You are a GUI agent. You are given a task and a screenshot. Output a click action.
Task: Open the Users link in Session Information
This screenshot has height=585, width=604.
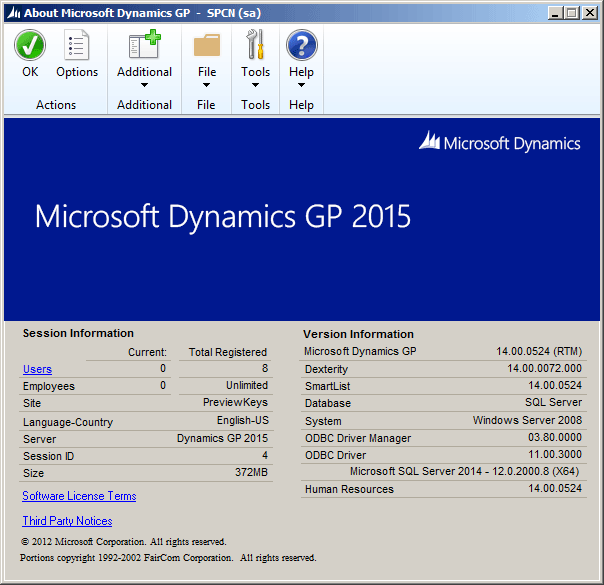point(37,370)
